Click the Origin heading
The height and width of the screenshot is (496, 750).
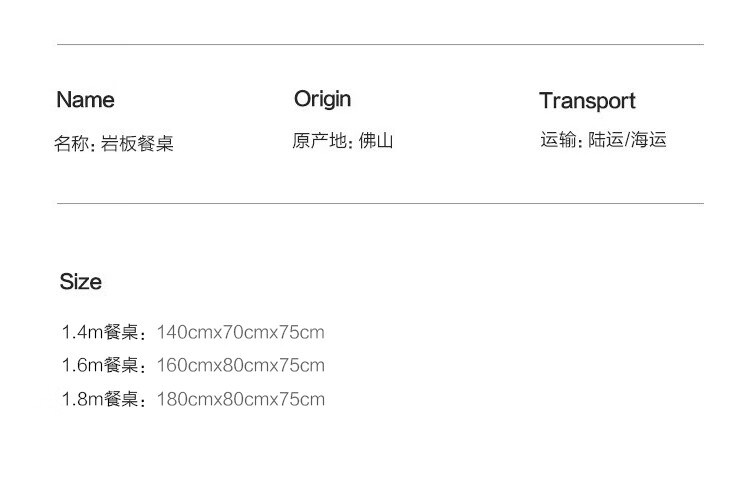(322, 99)
